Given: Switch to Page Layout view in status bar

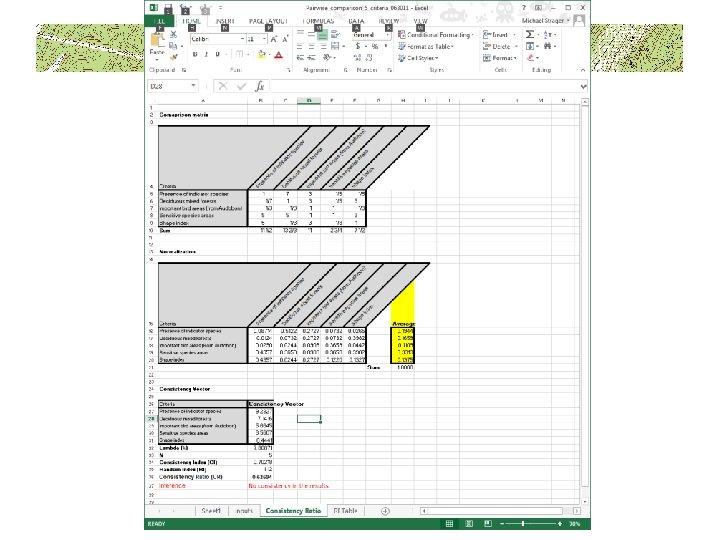Looking at the screenshot, I should tap(469, 523).
